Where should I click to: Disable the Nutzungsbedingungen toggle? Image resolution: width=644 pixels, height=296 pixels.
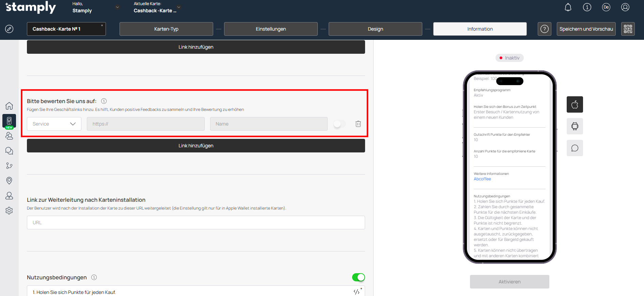coord(358,277)
